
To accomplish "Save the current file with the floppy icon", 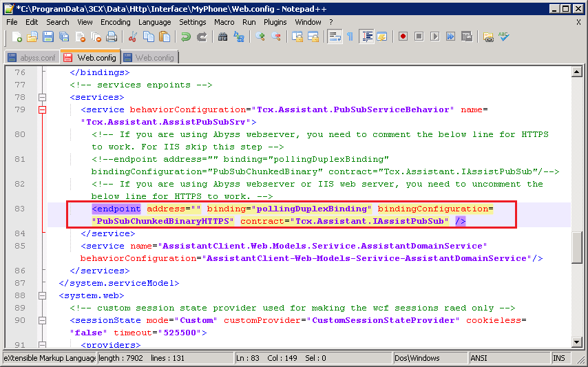I will tap(48, 36).
